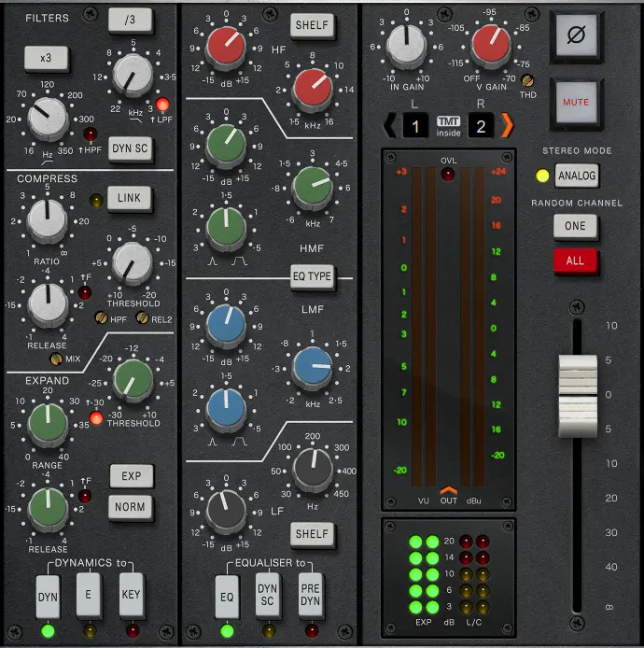Click the left arrow beside channel 1
This screenshot has height=648, width=644.
[389, 125]
